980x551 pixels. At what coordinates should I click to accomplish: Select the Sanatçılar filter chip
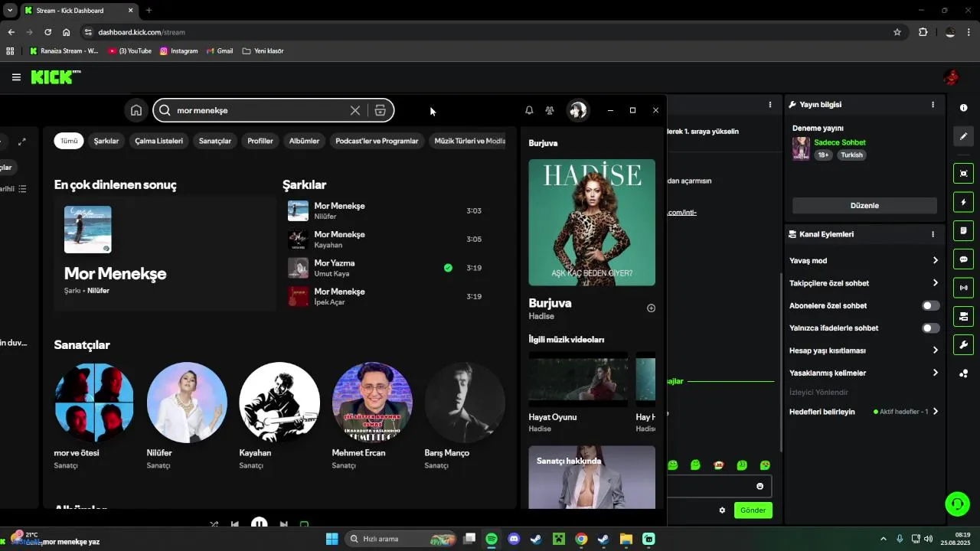[215, 141]
